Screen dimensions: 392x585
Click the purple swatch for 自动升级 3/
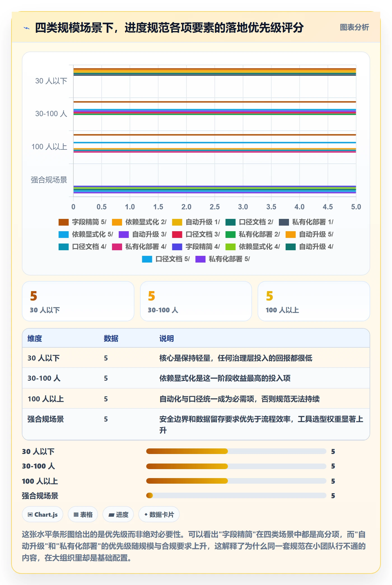coord(124,235)
